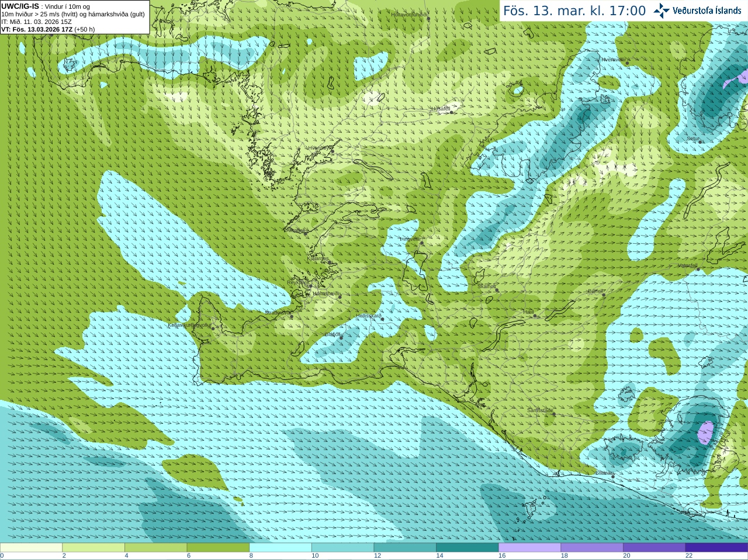
Task: Click the Hæll station marker
Action: [535, 316]
